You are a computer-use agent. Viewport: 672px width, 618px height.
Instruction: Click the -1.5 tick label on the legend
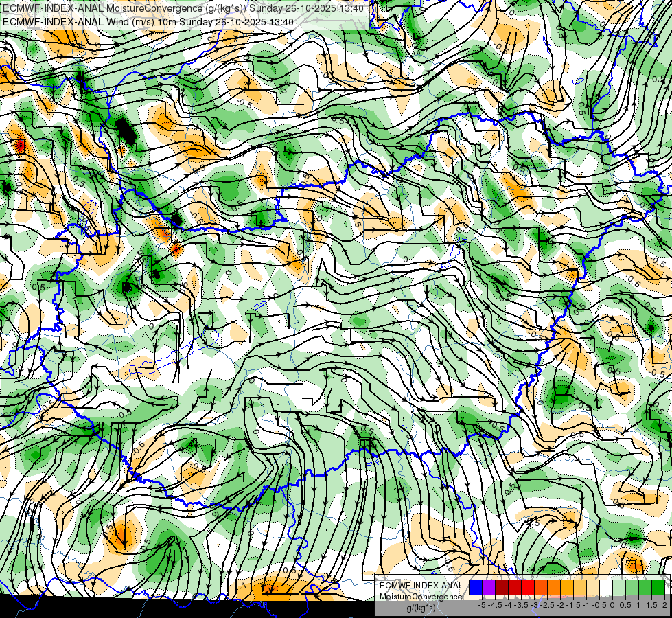point(573,605)
